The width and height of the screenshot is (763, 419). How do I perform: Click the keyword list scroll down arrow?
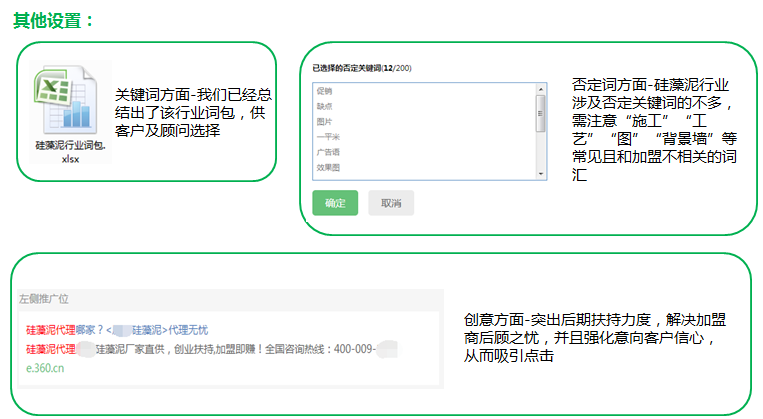(541, 172)
